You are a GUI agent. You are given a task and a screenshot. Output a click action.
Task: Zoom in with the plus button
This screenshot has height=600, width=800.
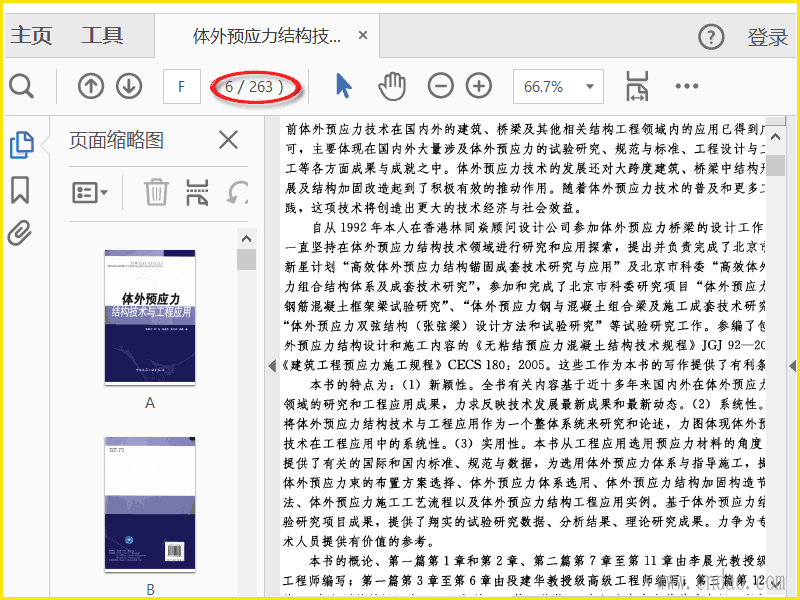pyautogui.click(x=479, y=86)
